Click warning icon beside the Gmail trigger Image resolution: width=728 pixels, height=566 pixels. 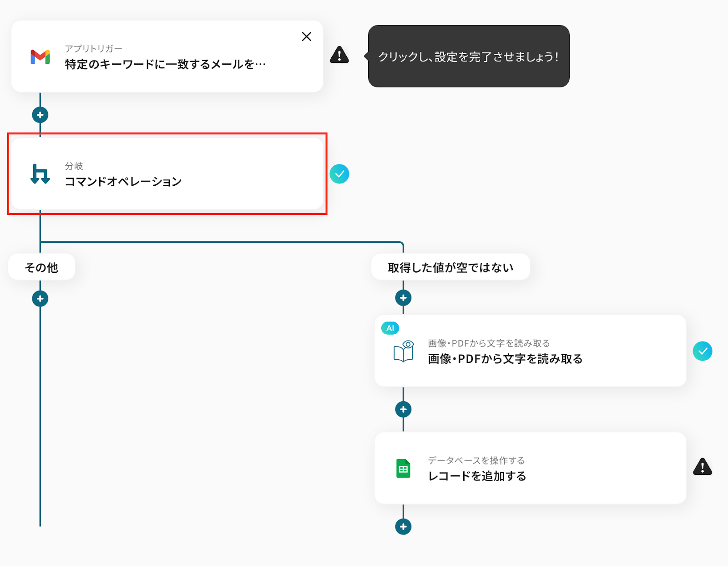click(339, 55)
